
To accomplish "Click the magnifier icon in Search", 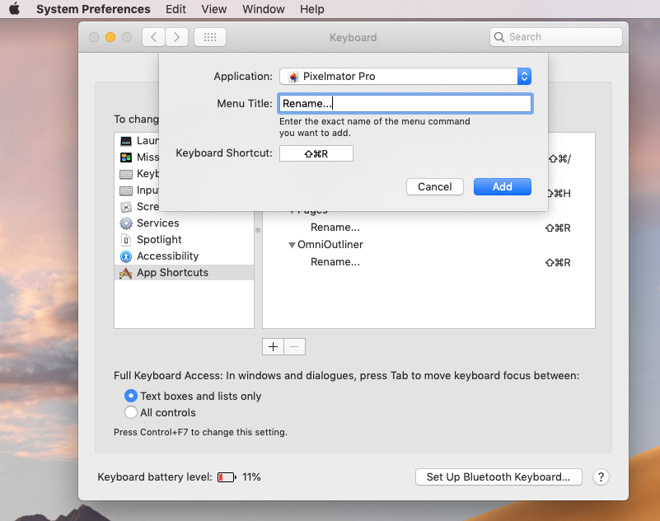I will click(x=499, y=37).
